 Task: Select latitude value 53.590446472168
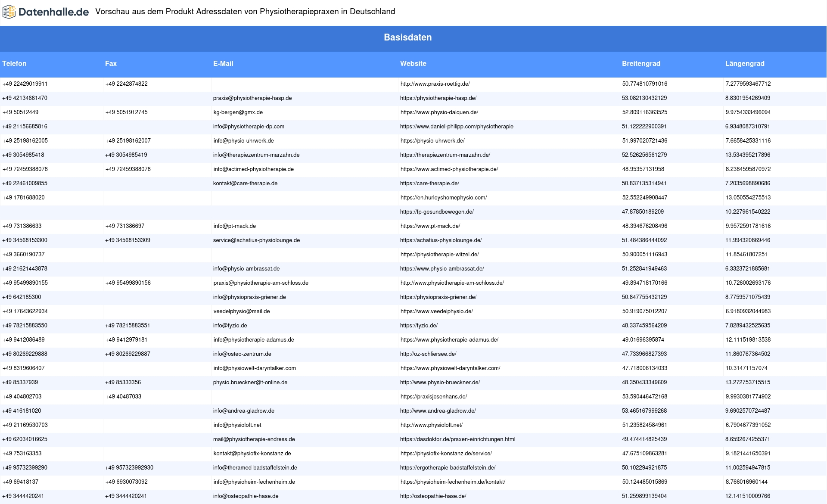[644, 397]
